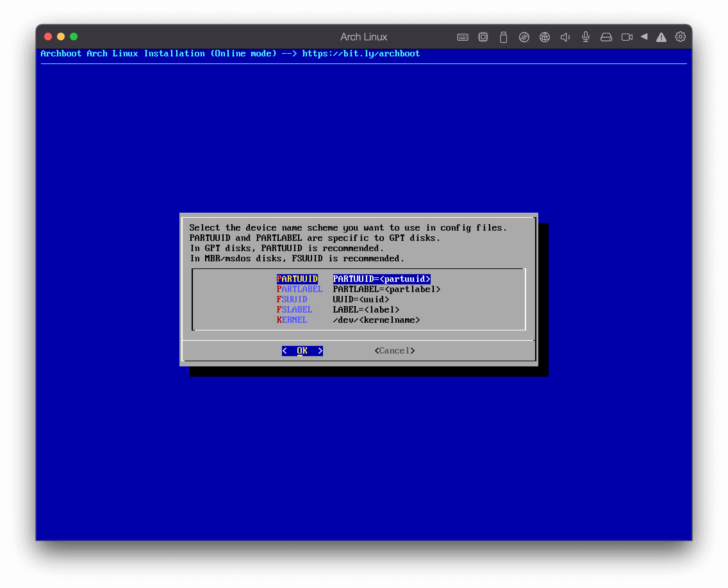This screenshot has width=728, height=588.
Task: Click the UUID=<uuid> description text
Action: click(x=361, y=299)
